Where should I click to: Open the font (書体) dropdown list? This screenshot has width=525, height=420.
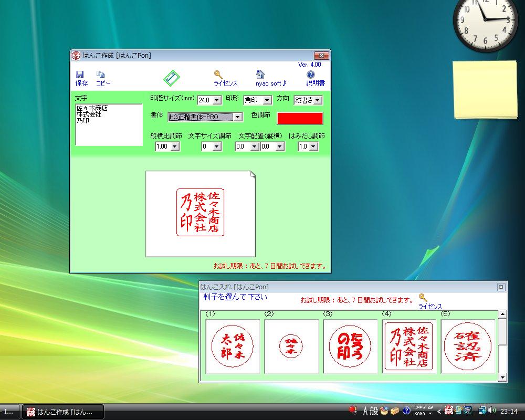point(237,117)
